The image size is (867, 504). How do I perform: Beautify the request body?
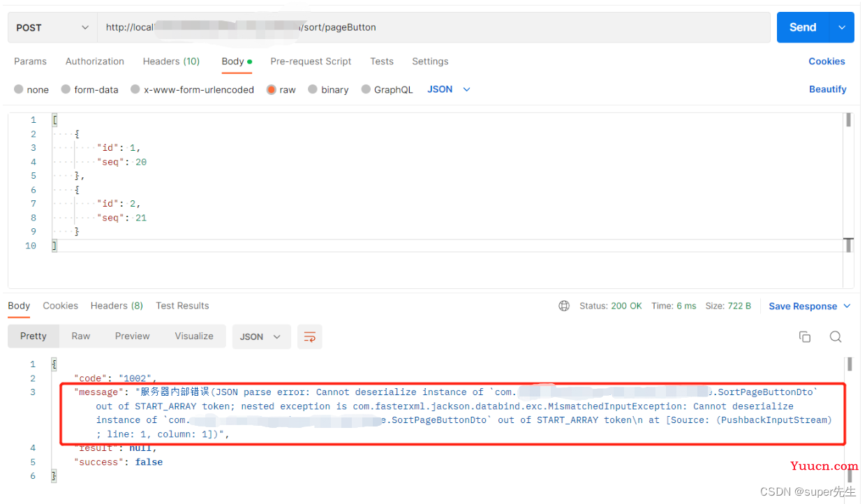point(828,89)
